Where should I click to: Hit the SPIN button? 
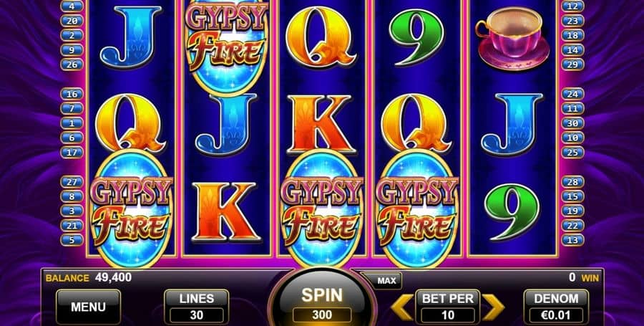pyautogui.click(x=322, y=301)
